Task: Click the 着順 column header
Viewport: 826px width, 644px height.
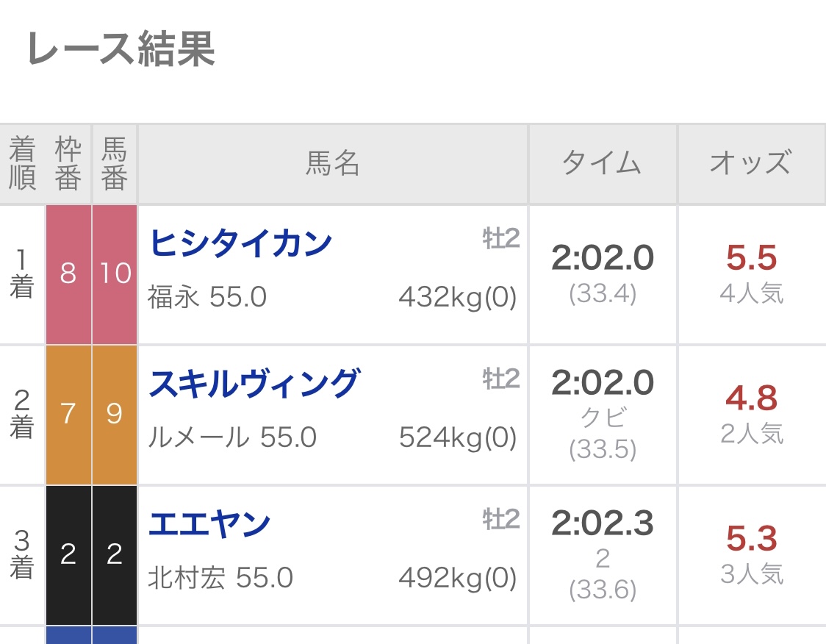Action: pos(22,164)
